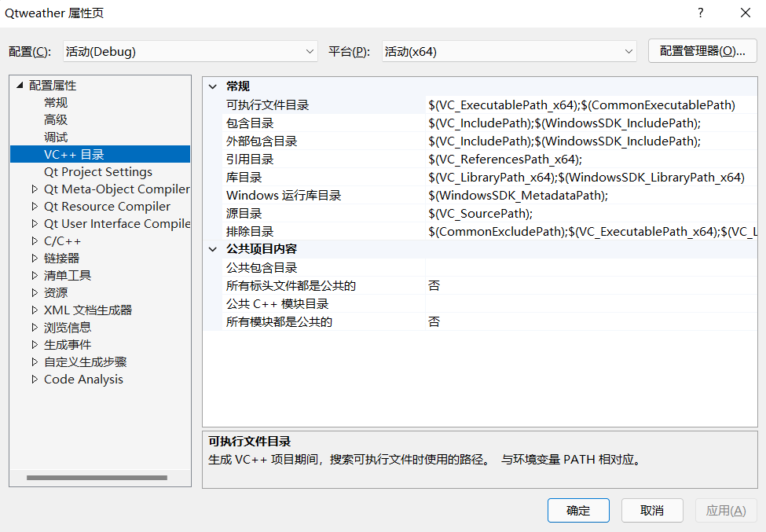Edit the $(WindowsSDK_MetadataPath) value field
Image resolution: width=766 pixels, height=532 pixels.
592,196
